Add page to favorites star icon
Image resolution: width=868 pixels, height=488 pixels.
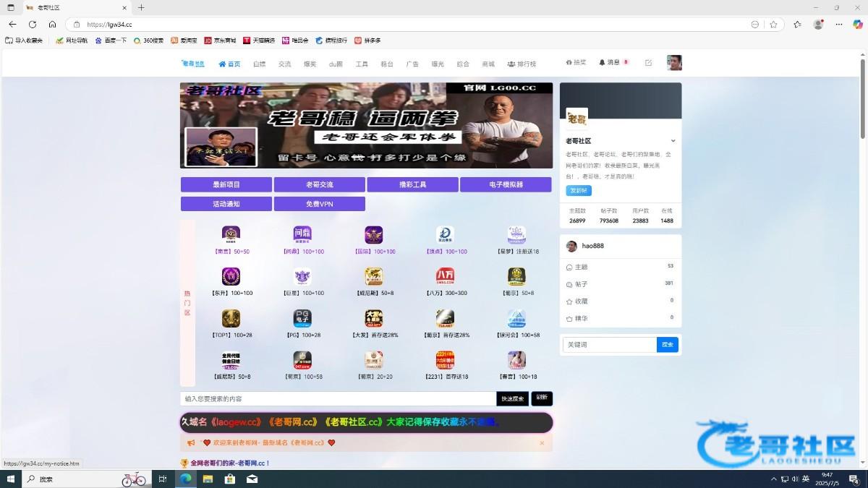(773, 24)
